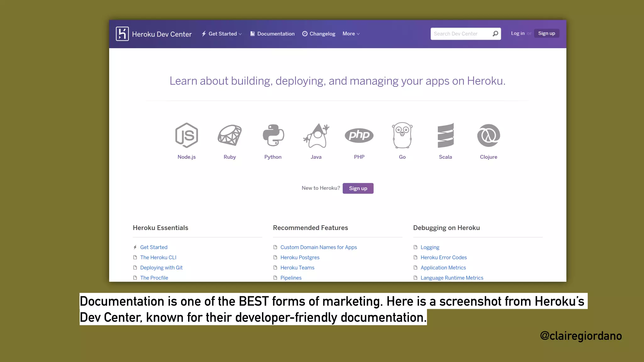This screenshot has height=362, width=644.
Task: Open The Procfile article
Action: (154, 278)
